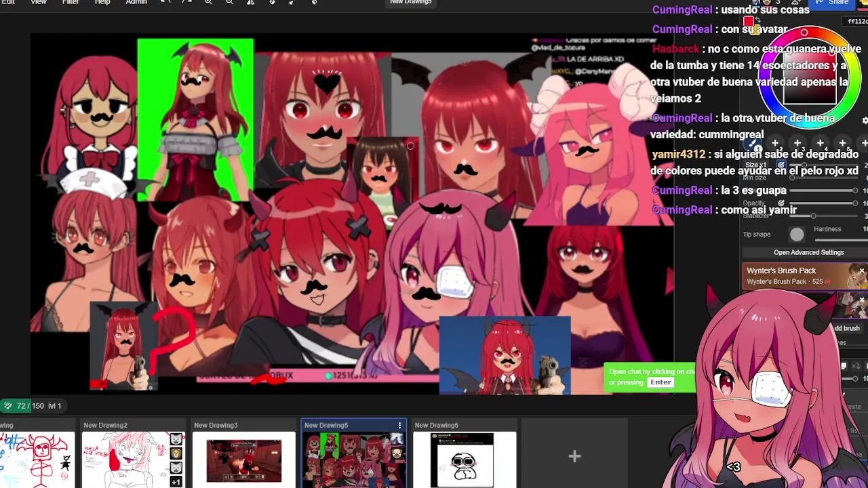Toggle the pressure icon beside Opacity
The width and height of the screenshot is (868, 488).
point(781,203)
